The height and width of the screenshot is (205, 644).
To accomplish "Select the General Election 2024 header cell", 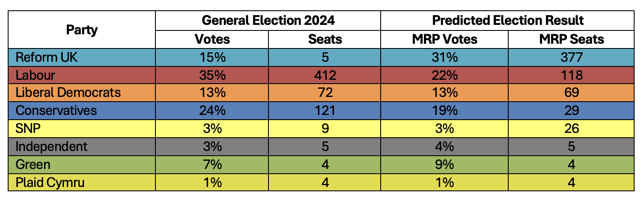I will [268, 20].
